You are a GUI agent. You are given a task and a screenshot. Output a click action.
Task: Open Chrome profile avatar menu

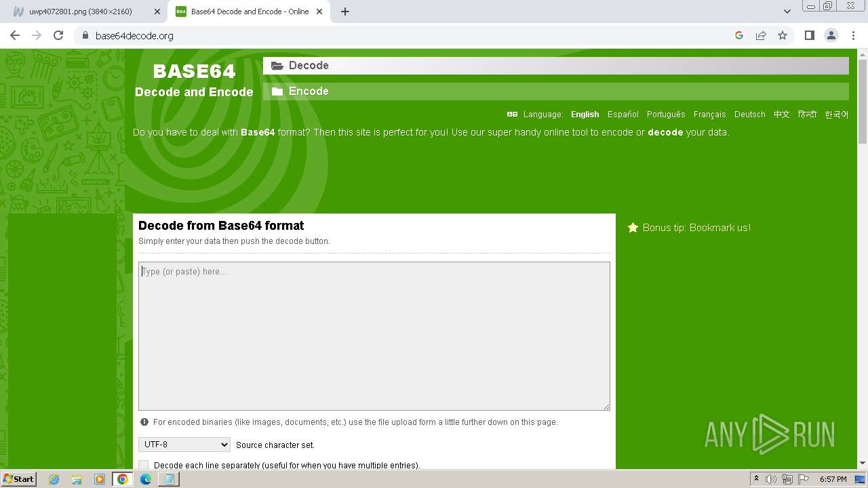[831, 35]
